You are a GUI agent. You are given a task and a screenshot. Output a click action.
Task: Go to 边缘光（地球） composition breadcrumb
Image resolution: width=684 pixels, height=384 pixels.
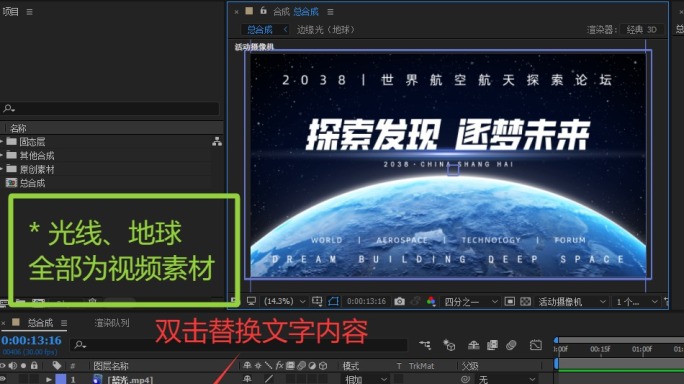[326, 30]
